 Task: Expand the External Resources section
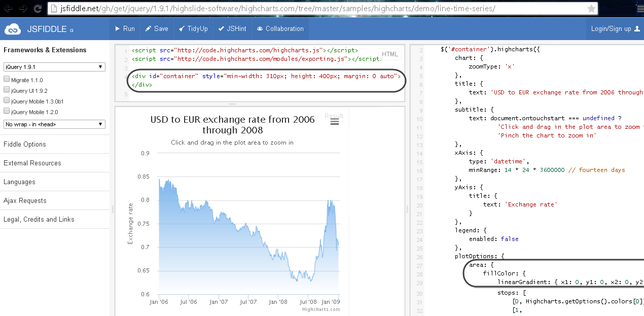point(55,163)
